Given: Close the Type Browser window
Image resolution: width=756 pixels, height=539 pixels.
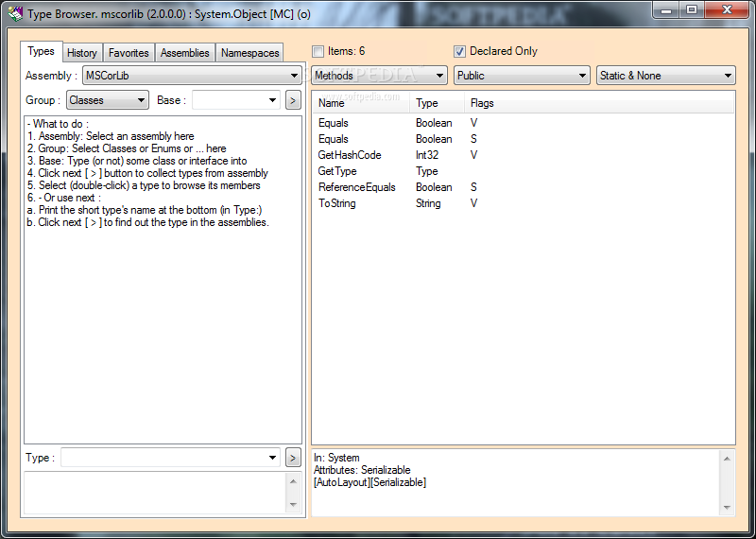Looking at the screenshot, I should pyautogui.click(x=727, y=9).
